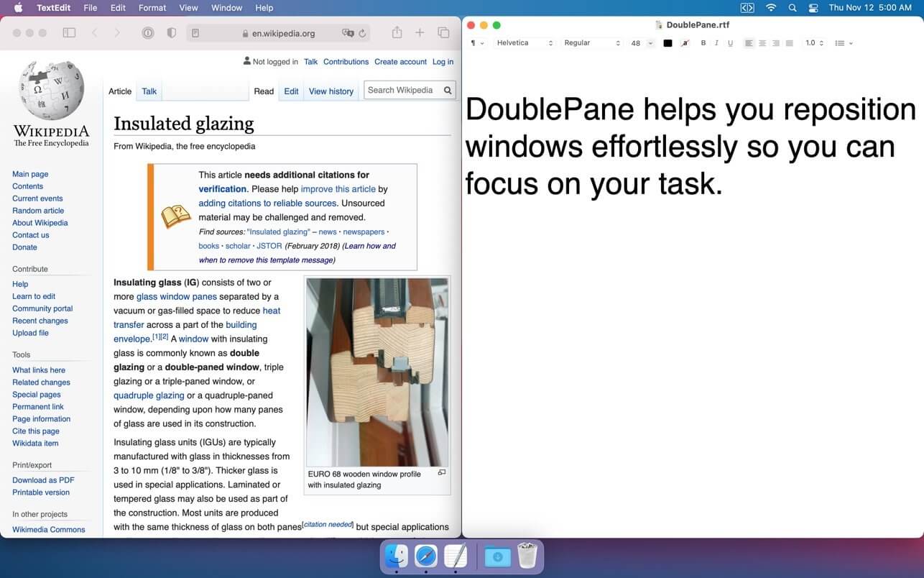Select the Wikipedia page Edit tab
This screenshot has width=924, height=578.
pos(291,91)
